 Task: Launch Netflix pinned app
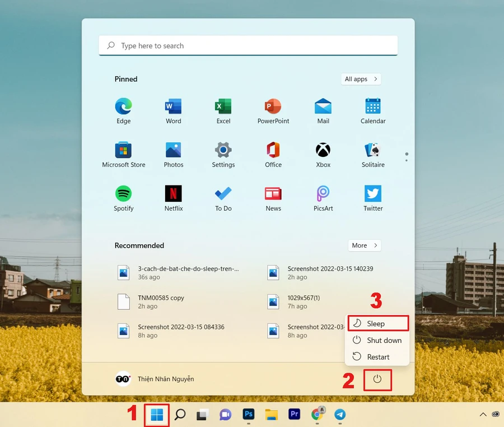pos(173,198)
